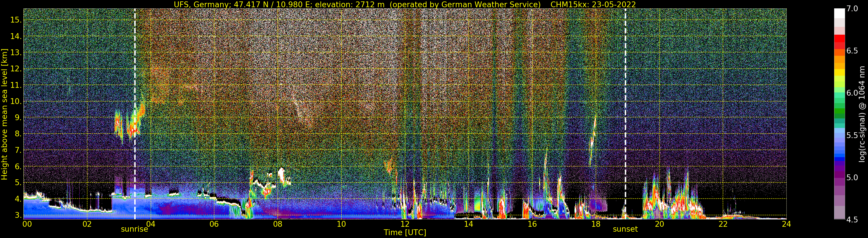Image resolution: width=868 pixels, height=238 pixels.
Task: Pick the bright red band of the colorbar
Action: point(839,39)
